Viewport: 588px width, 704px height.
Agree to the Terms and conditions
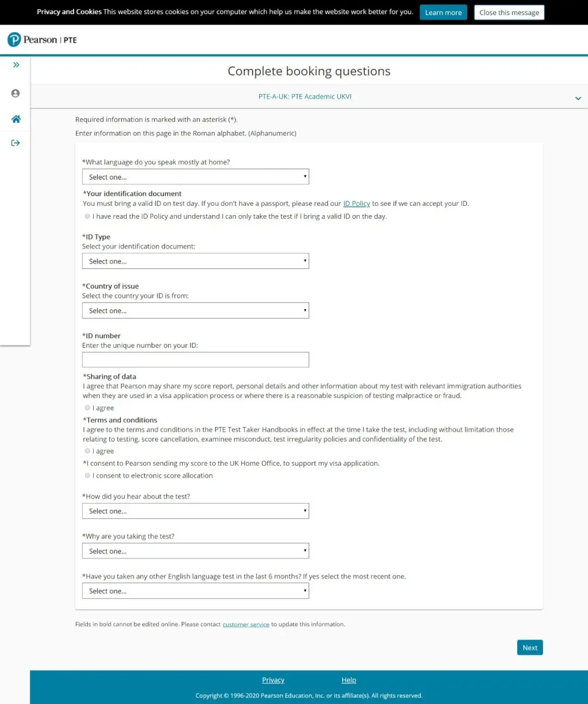click(87, 451)
